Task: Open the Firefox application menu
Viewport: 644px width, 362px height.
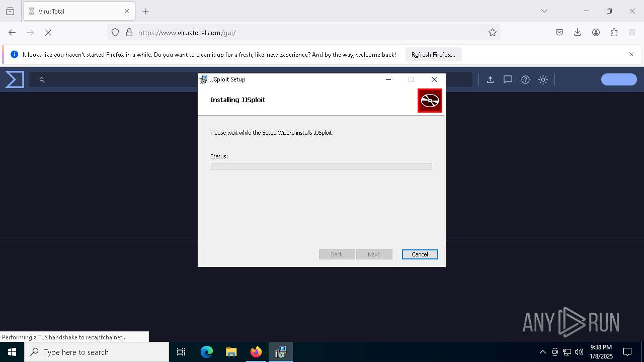Action: [632, 33]
